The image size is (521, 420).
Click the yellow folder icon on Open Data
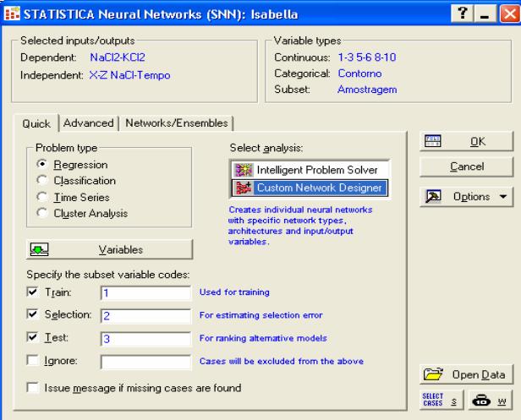[x=433, y=374]
